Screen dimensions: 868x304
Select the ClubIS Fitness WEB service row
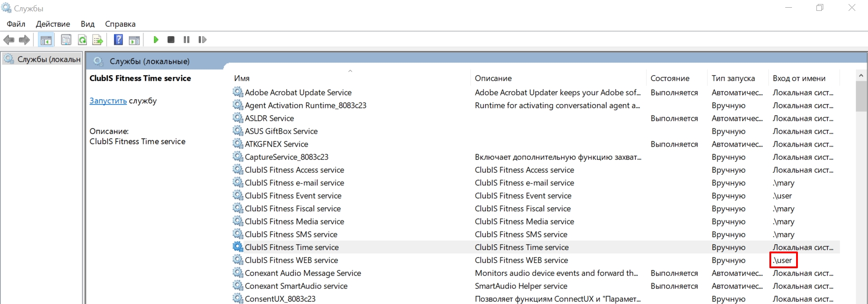536,260
